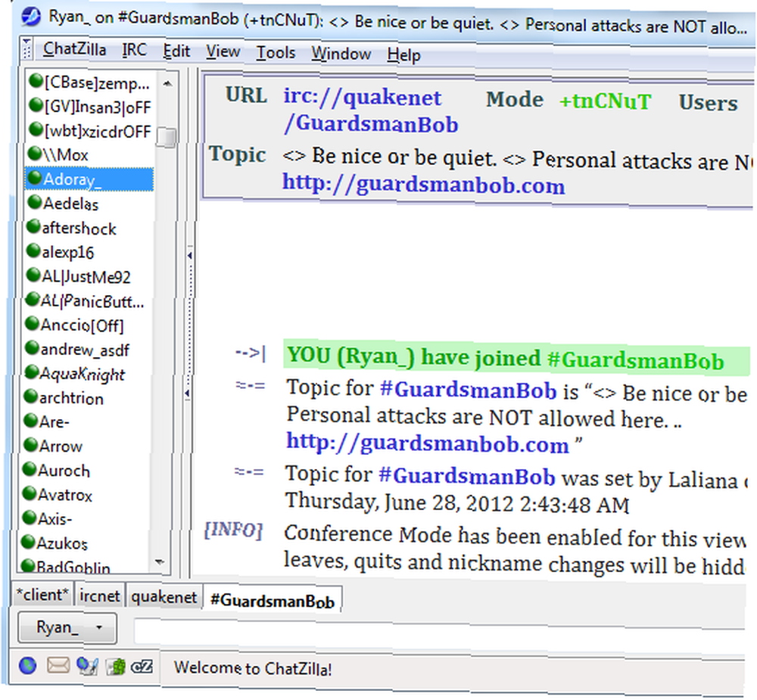Click the menu bar grippy handle
The width and height of the screenshot is (757, 700).
click(26, 48)
